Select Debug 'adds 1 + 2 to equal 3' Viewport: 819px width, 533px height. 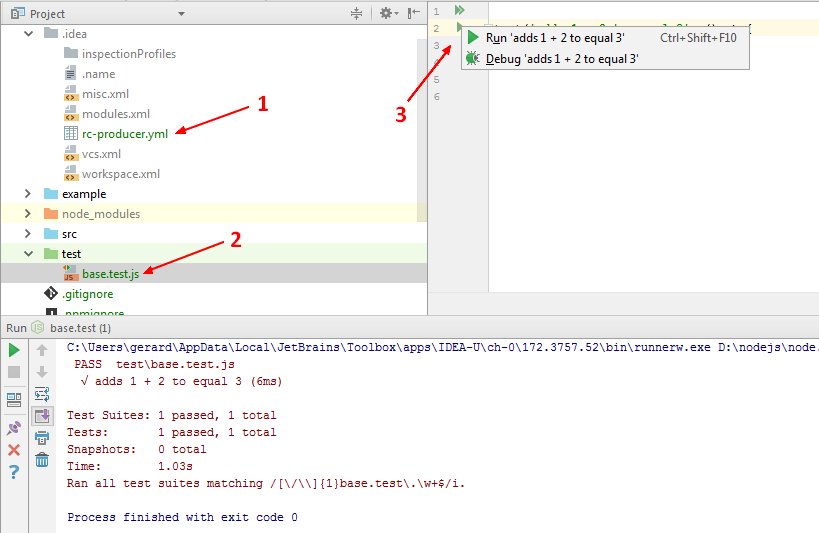click(x=561, y=59)
